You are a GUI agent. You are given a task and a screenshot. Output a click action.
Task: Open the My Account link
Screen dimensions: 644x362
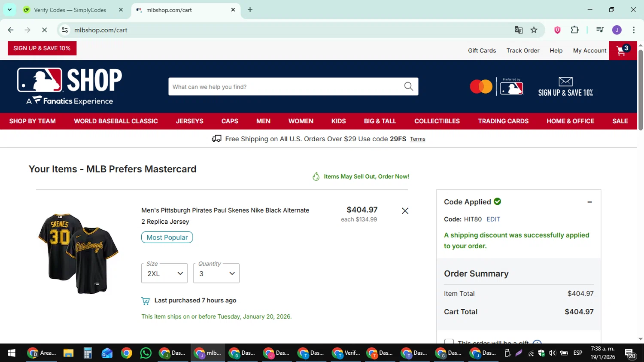point(589,51)
